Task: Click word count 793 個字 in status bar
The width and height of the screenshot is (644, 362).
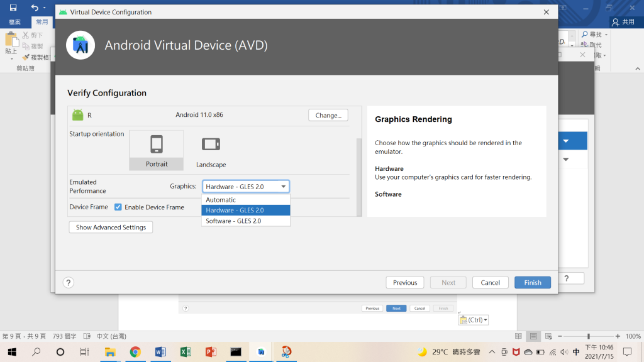Action: (x=65, y=336)
